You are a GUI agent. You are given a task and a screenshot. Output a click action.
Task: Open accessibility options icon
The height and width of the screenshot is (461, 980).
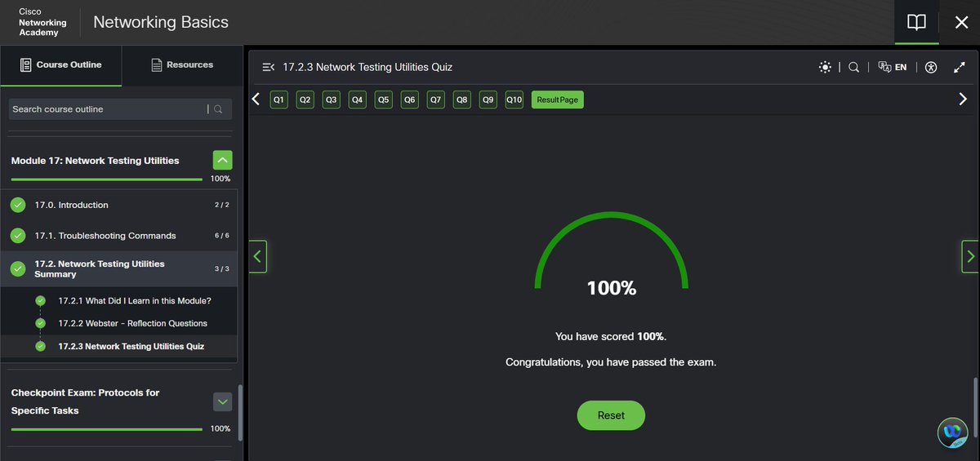pyautogui.click(x=932, y=67)
